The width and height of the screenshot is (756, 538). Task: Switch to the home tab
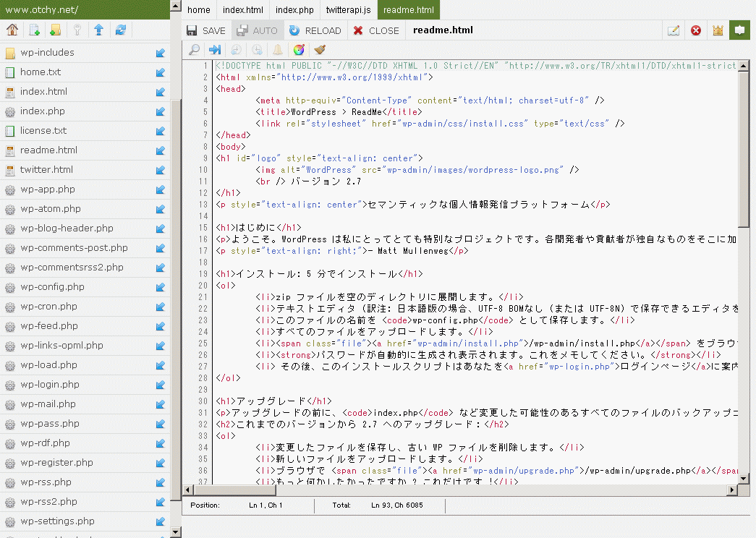[199, 9]
